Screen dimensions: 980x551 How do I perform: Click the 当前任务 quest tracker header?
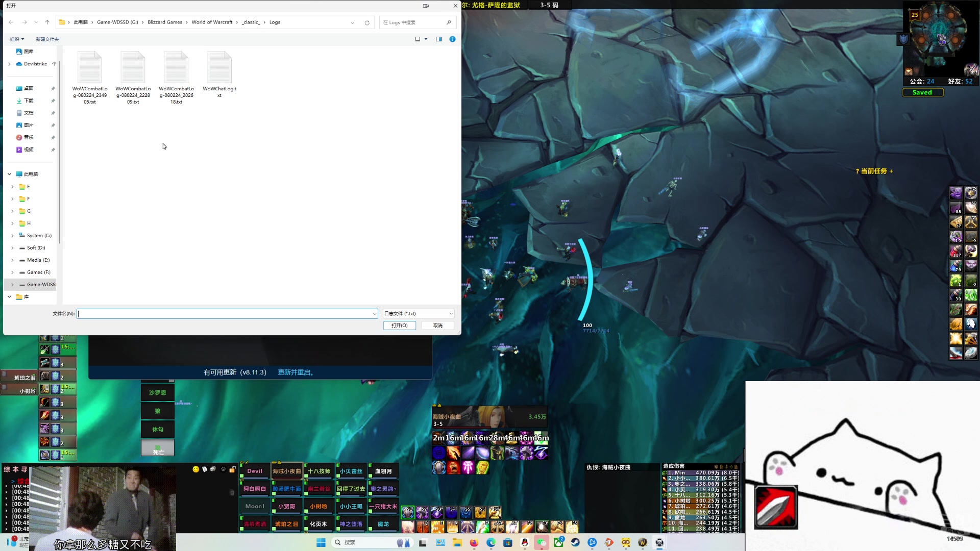tap(874, 171)
